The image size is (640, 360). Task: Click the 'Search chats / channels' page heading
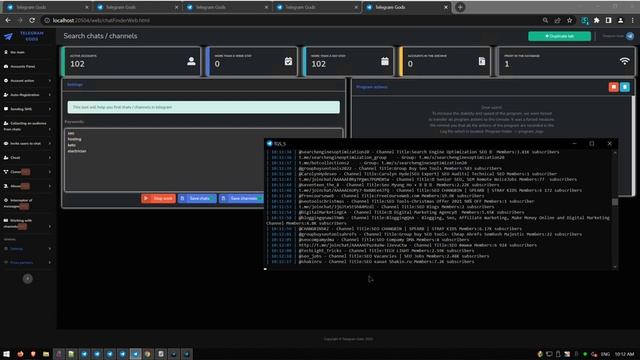[100, 36]
